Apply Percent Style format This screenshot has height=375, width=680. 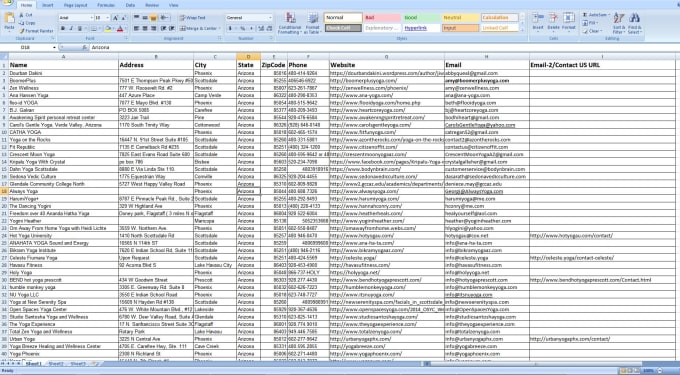coord(242,29)
